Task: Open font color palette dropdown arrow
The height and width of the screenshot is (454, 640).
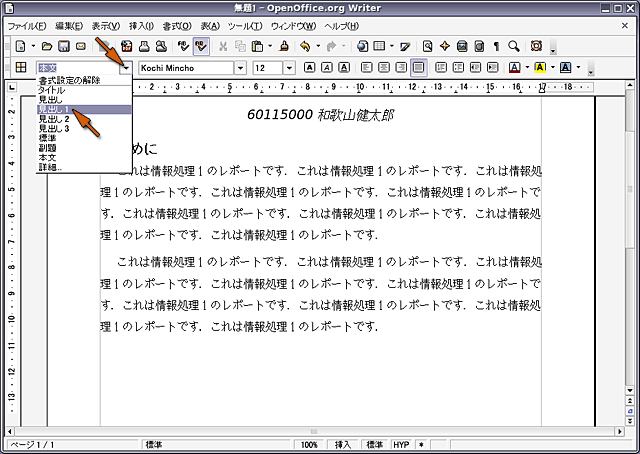Action: [x=527, y=67]
